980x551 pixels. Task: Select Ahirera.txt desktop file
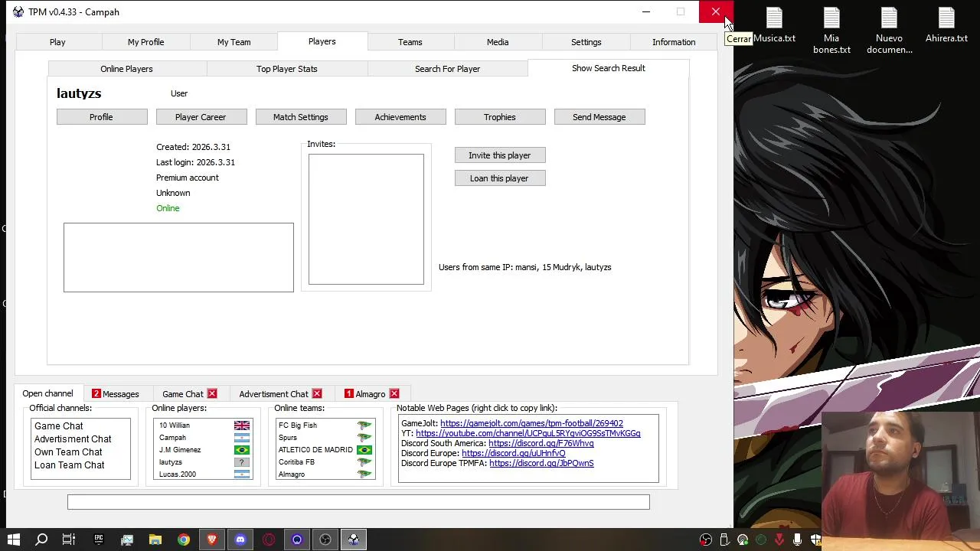946,25
